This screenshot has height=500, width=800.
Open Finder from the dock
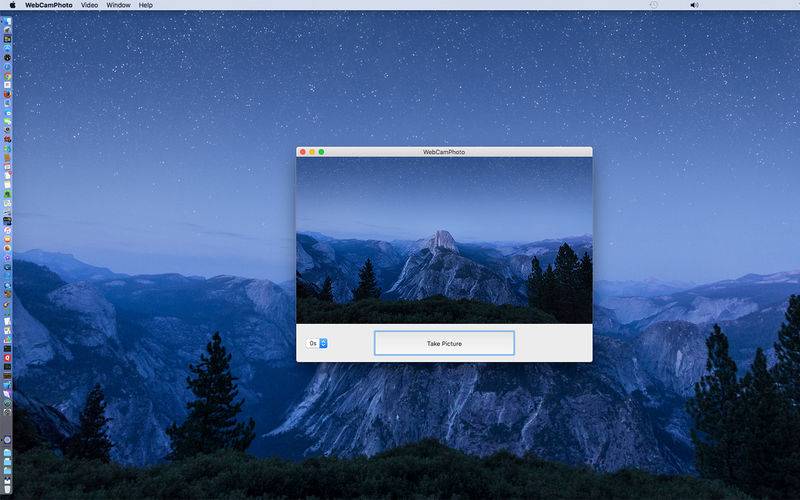(8, 21)
